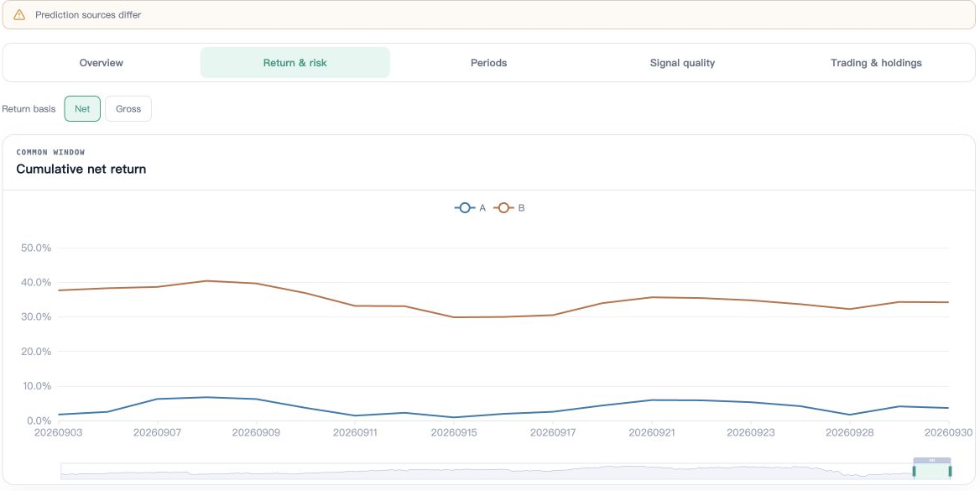Toggle series B in chart legend
The image size is (980, 491).
tap(509, 207)
